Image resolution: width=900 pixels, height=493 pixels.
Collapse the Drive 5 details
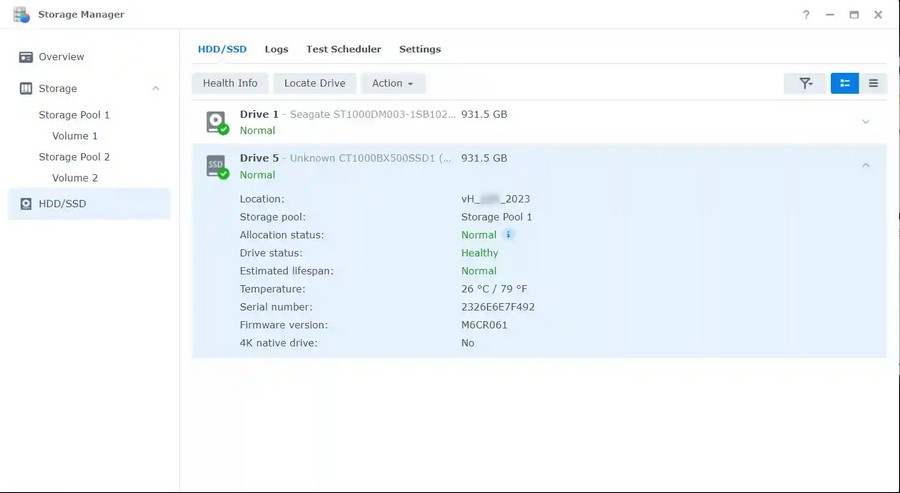[x=866, y=166]
